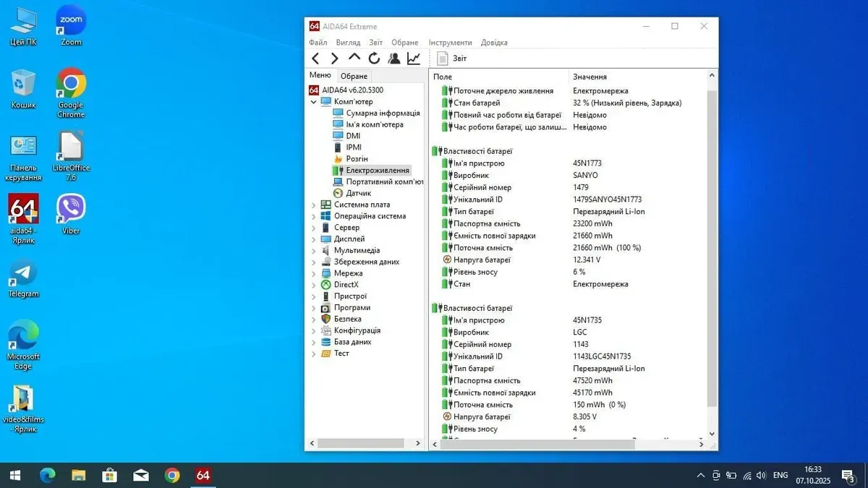Image resolution: width=868 pixels, height=488 pixels.
Task: Open the Файл menu
Action: click(x=318, y=43)
